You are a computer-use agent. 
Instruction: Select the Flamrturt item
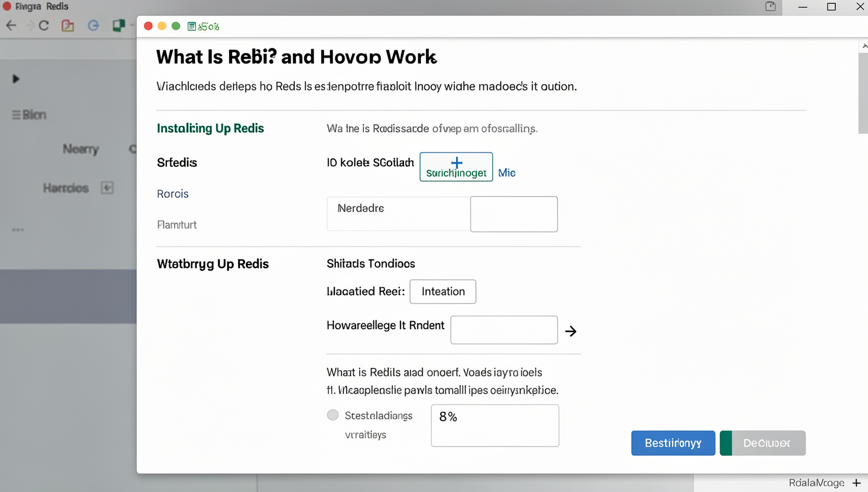177,225
